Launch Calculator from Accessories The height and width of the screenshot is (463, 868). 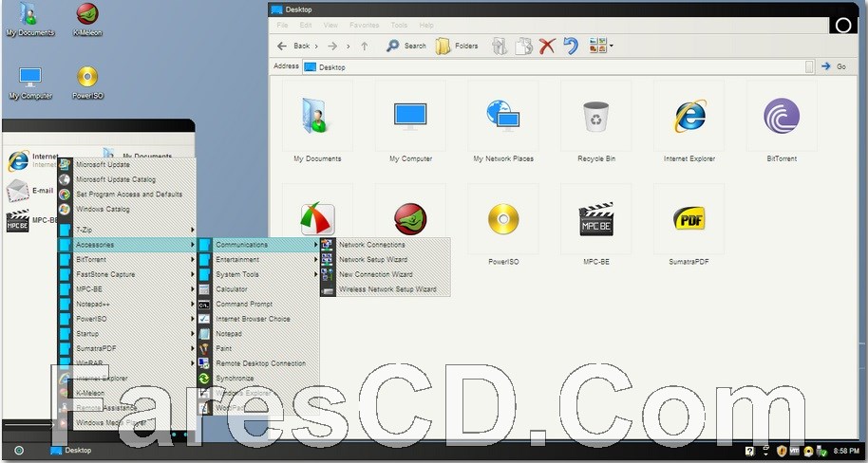click(x=258, y=289)
